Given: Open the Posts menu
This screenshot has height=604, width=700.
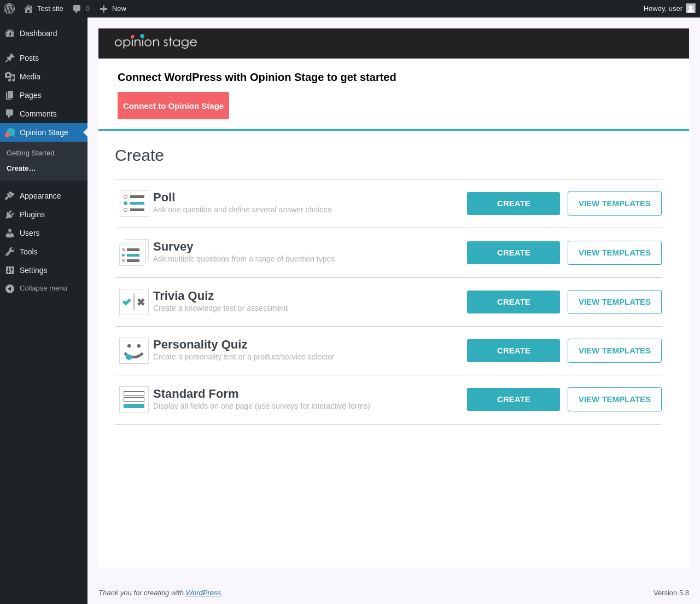Looking at the screenshot, I should [29, 58].
